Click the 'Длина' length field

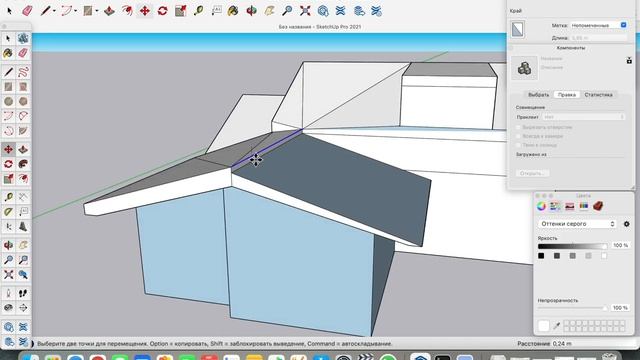[x=598, y=38]
